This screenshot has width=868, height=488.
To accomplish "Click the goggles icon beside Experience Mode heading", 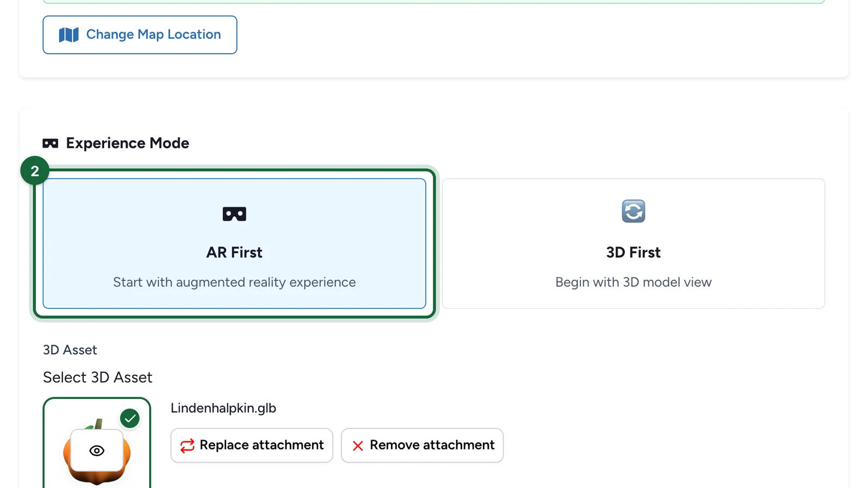I will point(50,143).
